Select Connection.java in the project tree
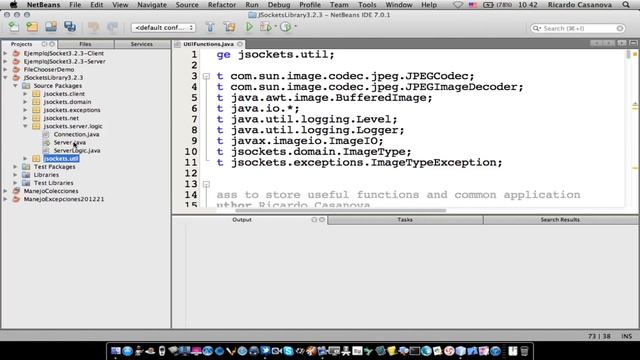Image resolution: width=640 pixels, height=360 pixels. click(76, 134)
